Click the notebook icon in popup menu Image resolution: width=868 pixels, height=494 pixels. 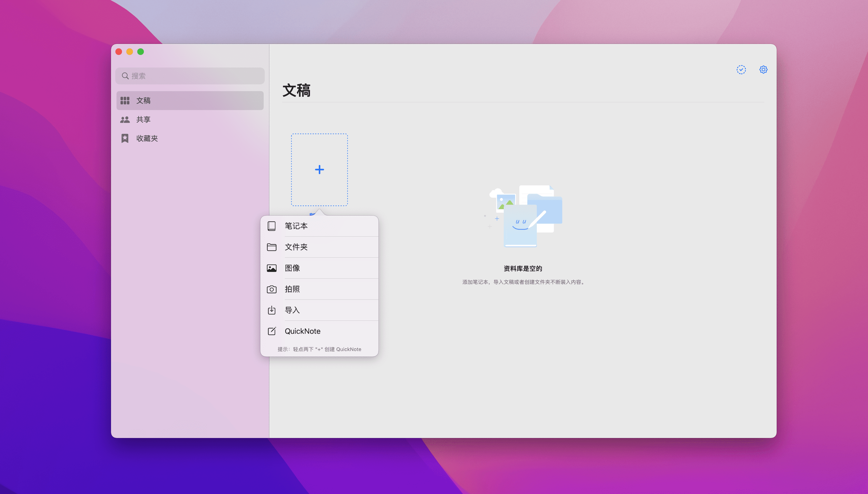click(x=271, y=226)
